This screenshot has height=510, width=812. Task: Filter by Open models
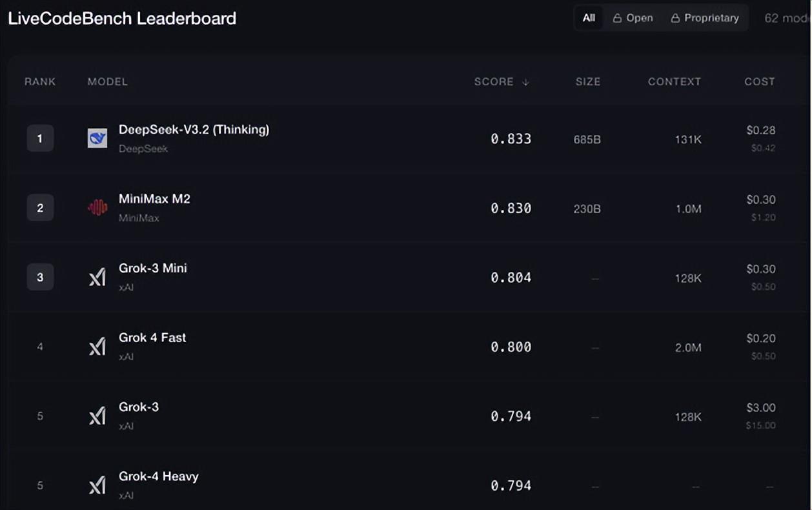point(633,18)
